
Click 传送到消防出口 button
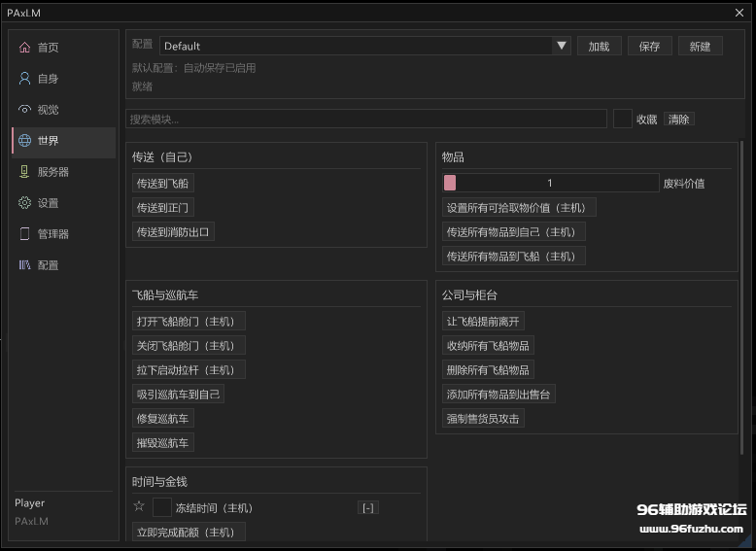click(x=173, y=232)
